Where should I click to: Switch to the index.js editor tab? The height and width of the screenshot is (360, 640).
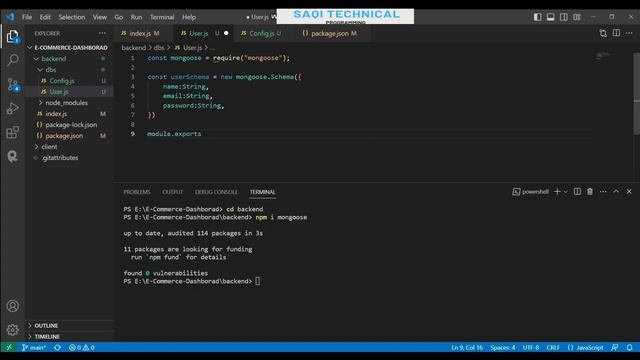(x=144, y=33)
